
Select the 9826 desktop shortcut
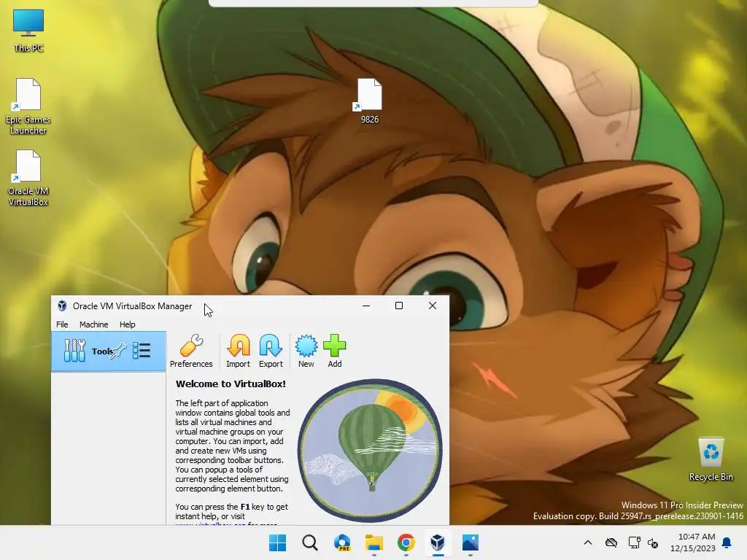[370, 101]
